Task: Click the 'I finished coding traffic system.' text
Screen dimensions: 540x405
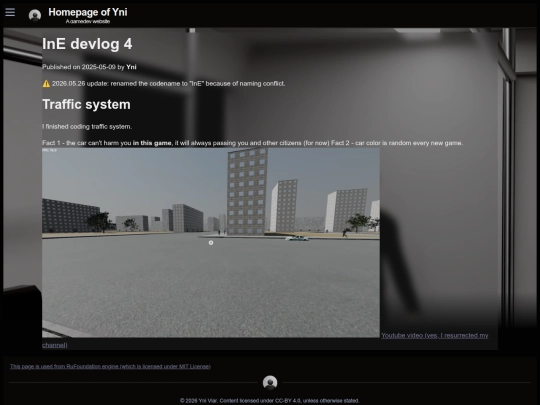Action: click(x=87, y=127)
